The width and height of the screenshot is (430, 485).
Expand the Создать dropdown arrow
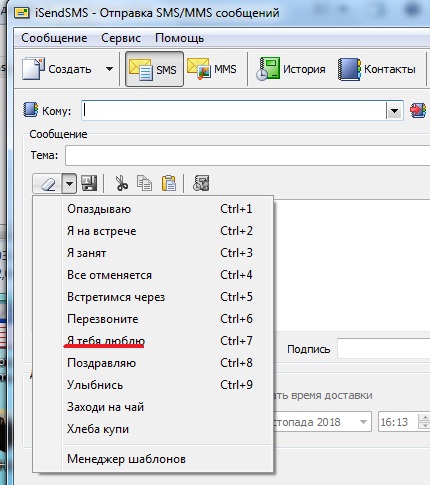109,69
